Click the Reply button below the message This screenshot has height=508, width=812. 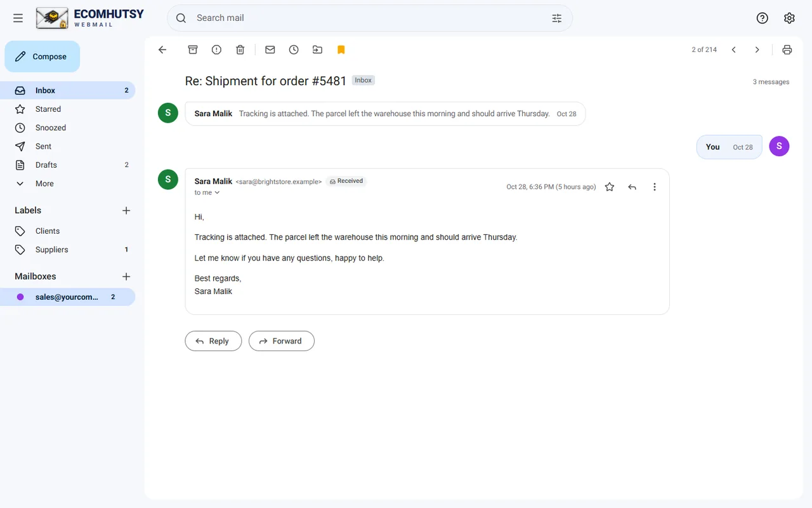click(x=213, y=341)
